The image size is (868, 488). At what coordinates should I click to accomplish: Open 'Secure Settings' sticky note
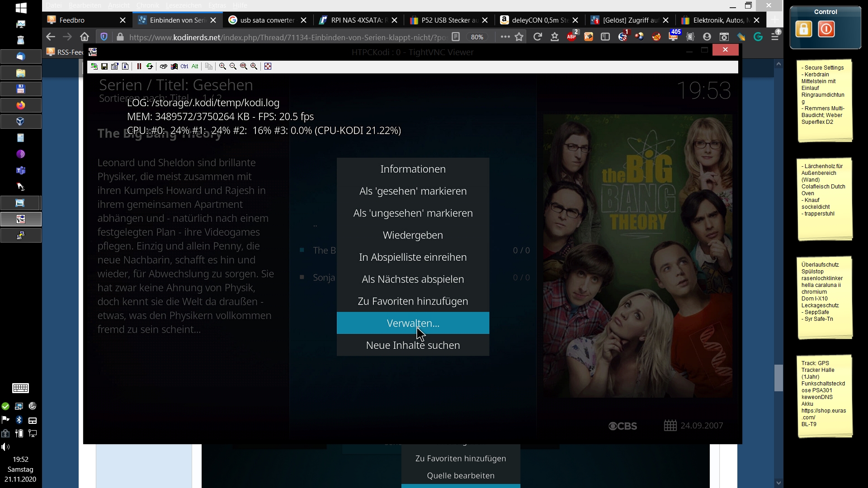point(825,100)
